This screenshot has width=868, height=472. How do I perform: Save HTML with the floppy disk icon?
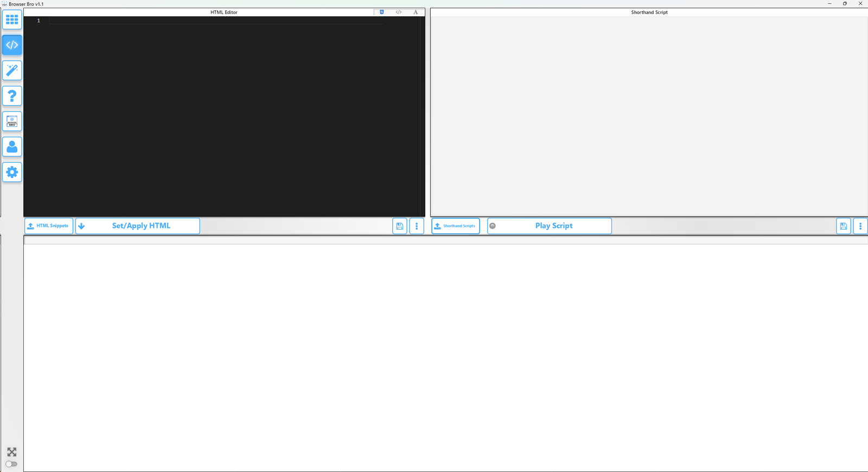(400, 226)
